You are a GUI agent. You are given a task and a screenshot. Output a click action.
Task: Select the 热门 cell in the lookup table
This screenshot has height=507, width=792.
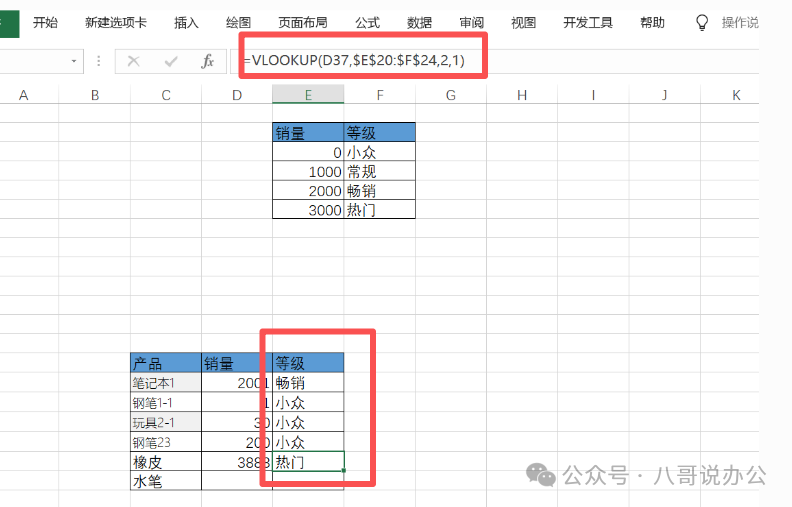(x=380, y=209)
